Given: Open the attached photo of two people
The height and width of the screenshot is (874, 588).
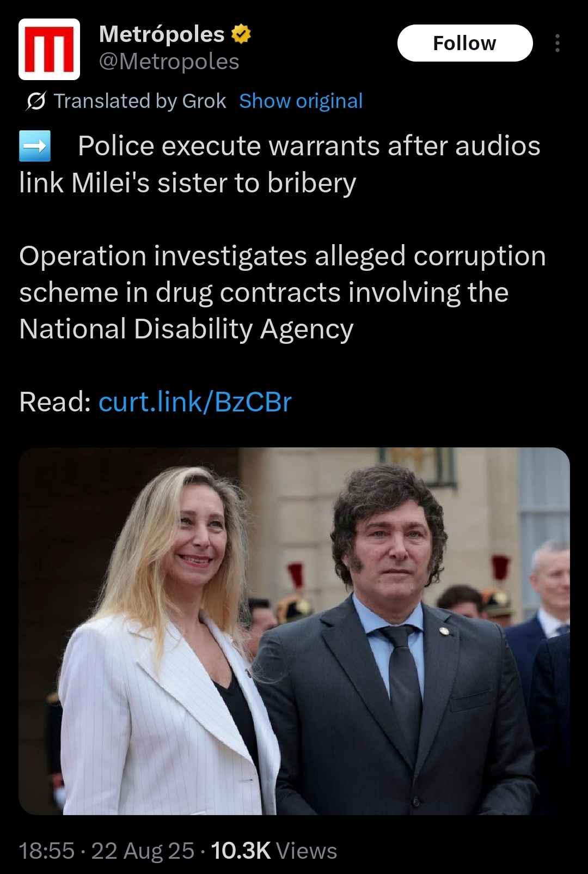Looking at the screenshot, I should [294, 631].
